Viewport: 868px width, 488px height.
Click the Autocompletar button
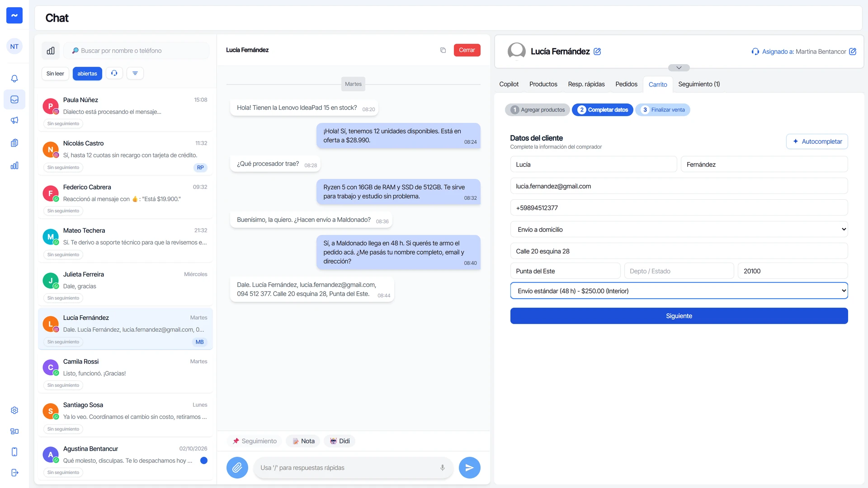pos(817,141)
